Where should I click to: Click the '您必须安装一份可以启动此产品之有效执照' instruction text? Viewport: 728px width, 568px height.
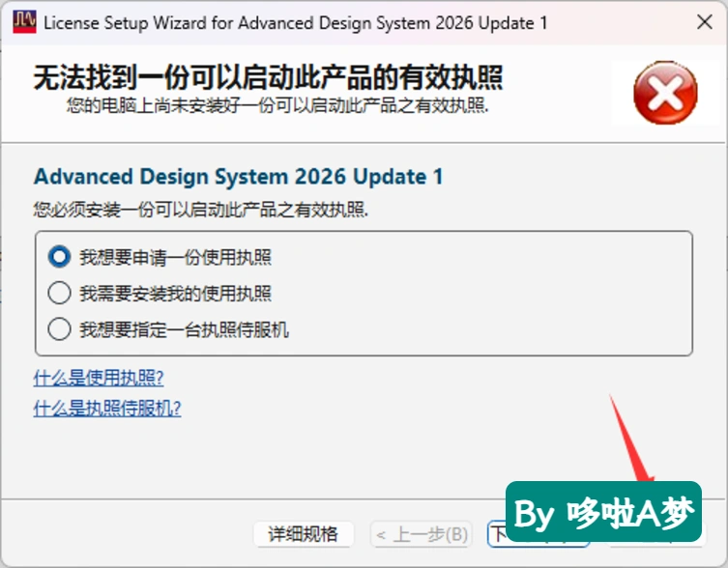pyautogui.click(x=200, y=210)
